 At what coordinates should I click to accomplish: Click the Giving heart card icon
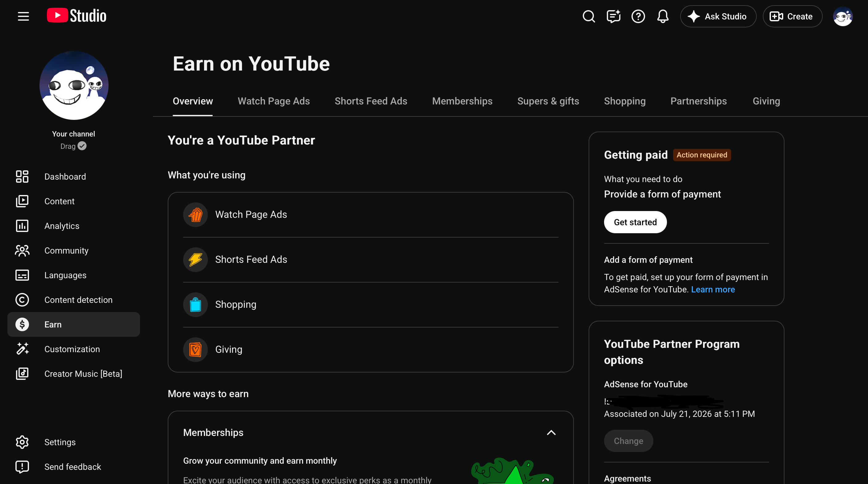[195, 349]
